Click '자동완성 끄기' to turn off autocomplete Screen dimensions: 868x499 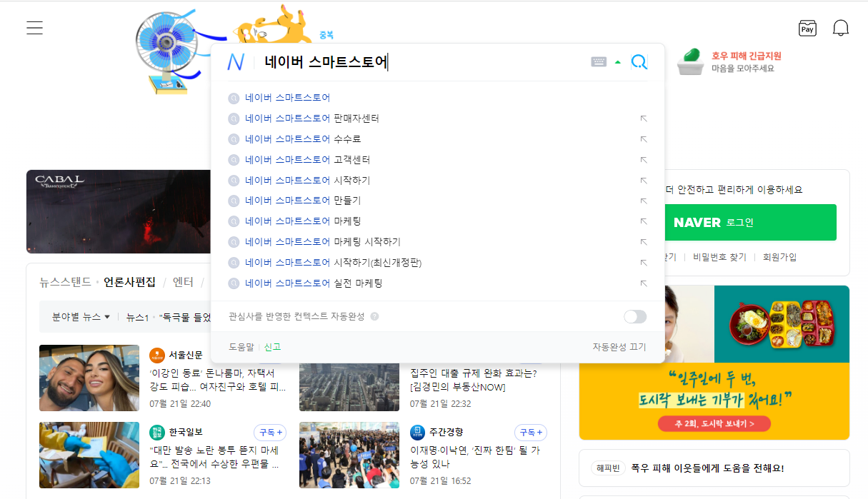click(x=619, y=347)
